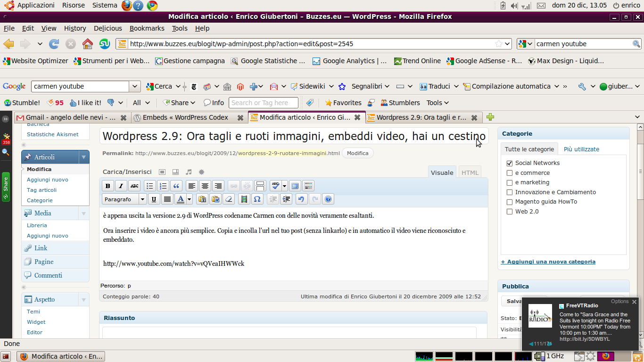Image resolution: width=644 pixels, height=362 pixels.
Task: Check the Web 2.0 category
Action: tap(509, 212)
